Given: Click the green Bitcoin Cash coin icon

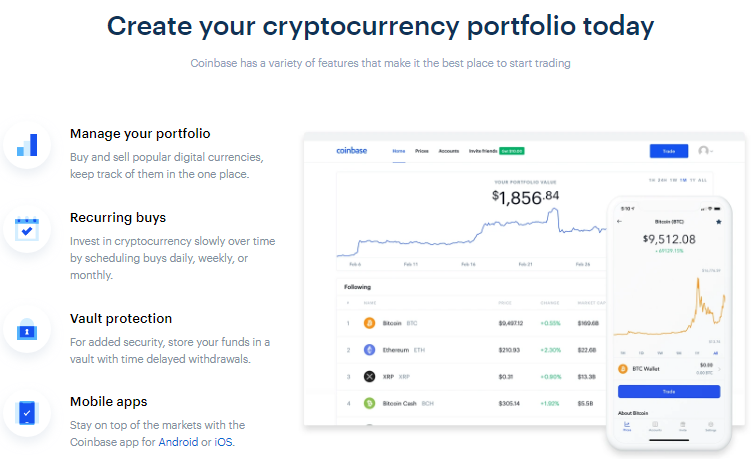Looking at the screenshot, I should (369, 403).
